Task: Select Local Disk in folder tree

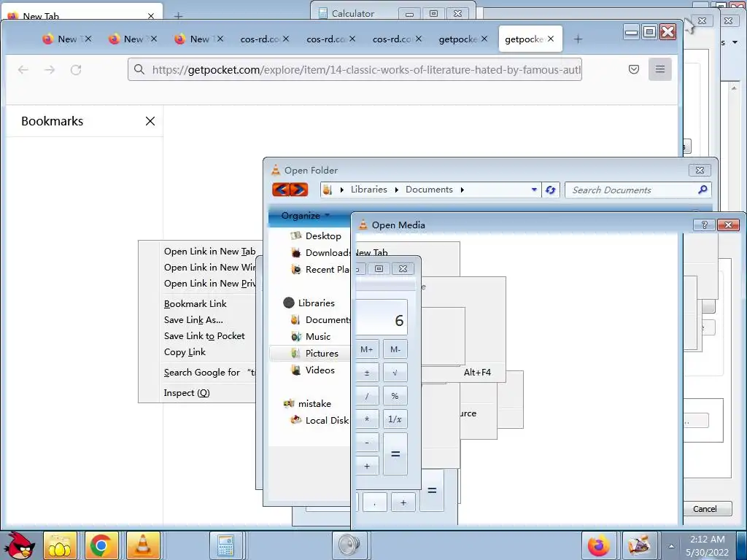Action: (x=320, y=421)
